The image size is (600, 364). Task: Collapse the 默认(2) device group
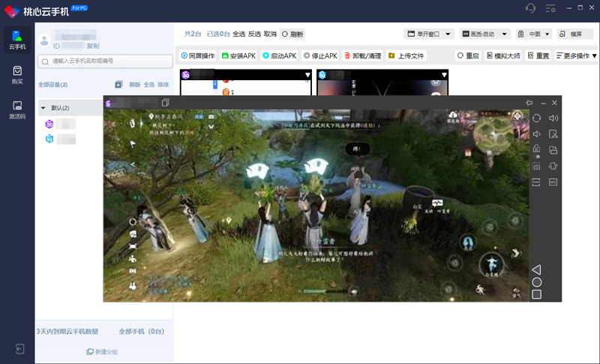coord(43,108)
